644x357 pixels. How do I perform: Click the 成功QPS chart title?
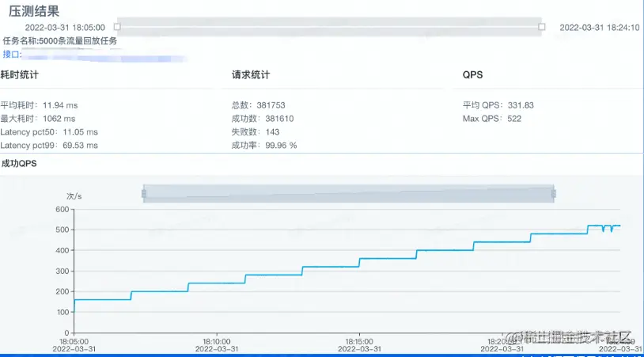coord(19,164)
